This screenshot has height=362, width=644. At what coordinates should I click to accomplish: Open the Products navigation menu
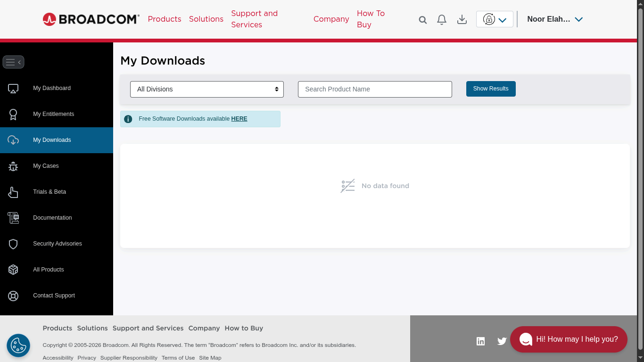pyautogui.click(x=164, y=19)
